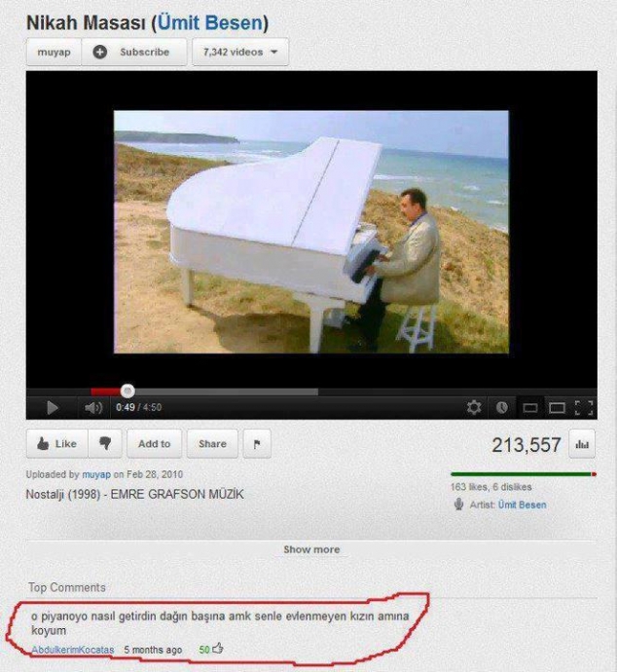Switch to small player size
Viewport: 617px width, 672px height.
(x=529, y=407)
